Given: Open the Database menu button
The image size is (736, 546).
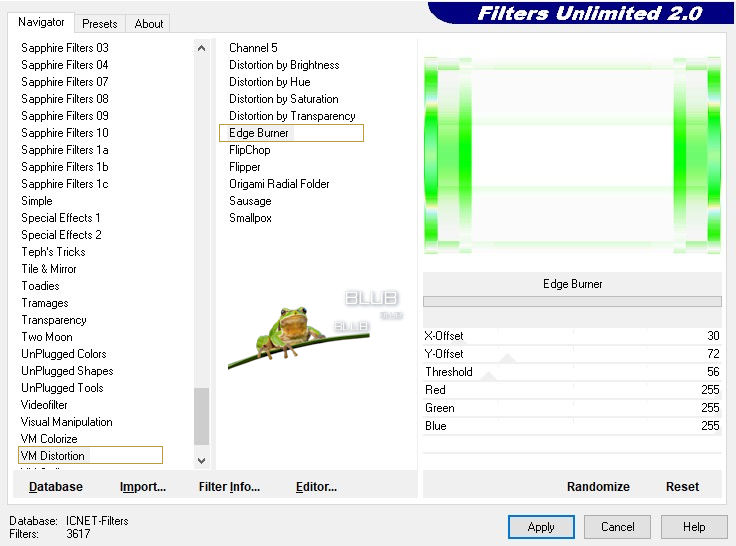Looking at the screenshot, I should click(x=56, y=486).
